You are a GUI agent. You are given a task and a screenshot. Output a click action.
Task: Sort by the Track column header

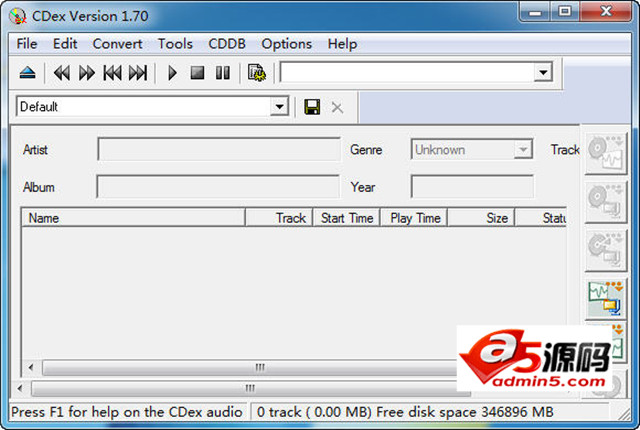tap(279, 218)
